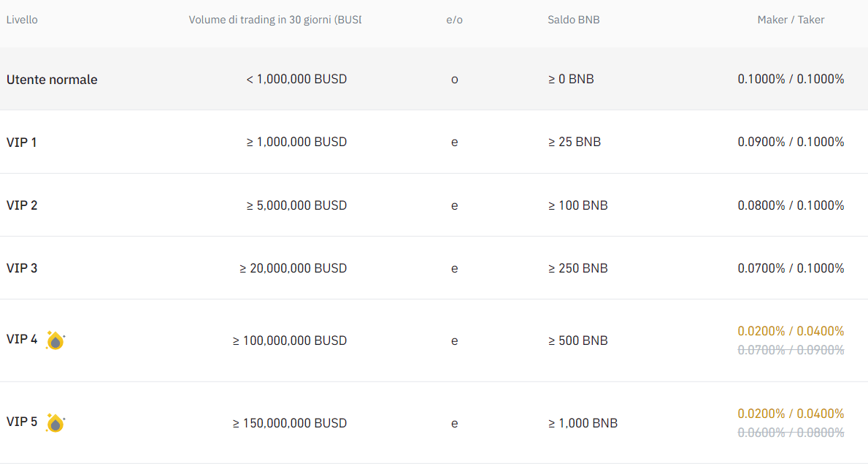Click the flame icon next to VIP 5
Viewport: 868px width, 464px height.
55,423
